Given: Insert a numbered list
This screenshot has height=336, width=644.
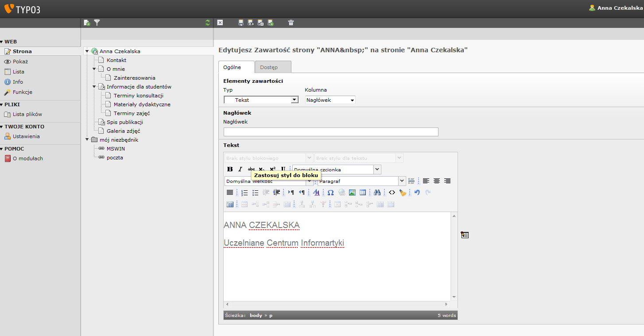Looking at the screenshot, I should pos(244,192).
